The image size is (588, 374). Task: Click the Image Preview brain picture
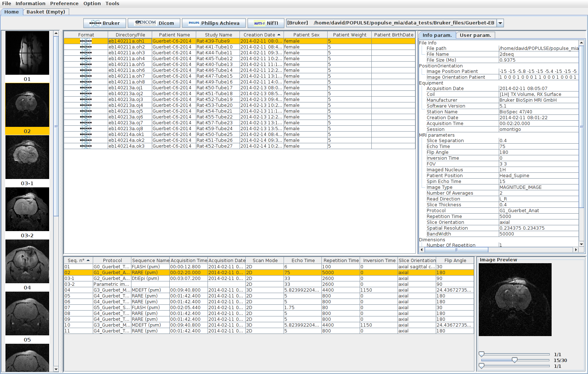(515, 300)
